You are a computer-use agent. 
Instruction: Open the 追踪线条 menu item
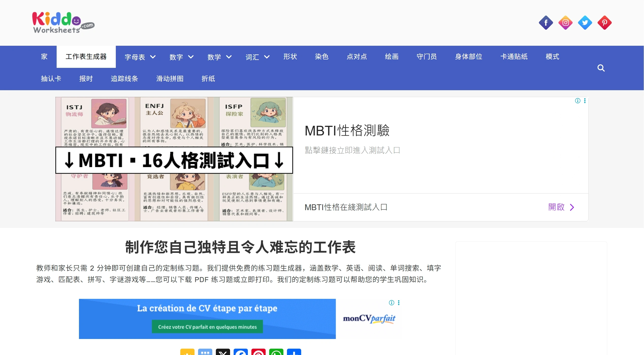click(124, 79)
